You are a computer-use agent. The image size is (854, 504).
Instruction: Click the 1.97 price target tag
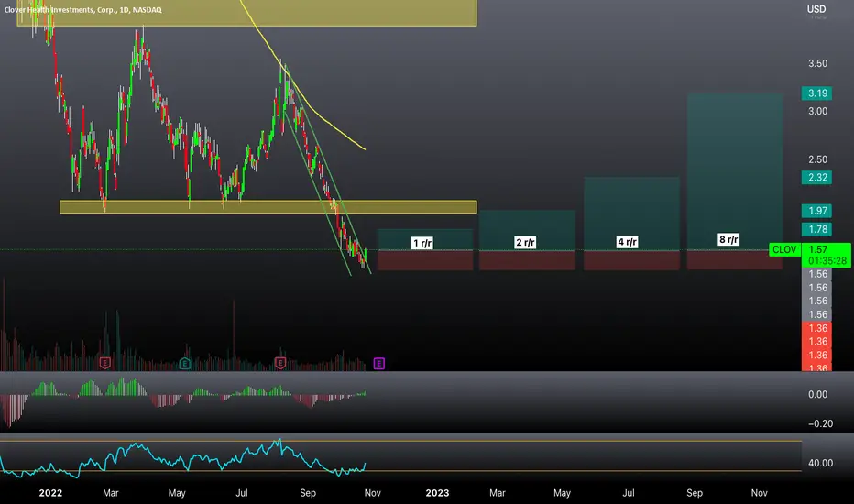coord(816,211)
